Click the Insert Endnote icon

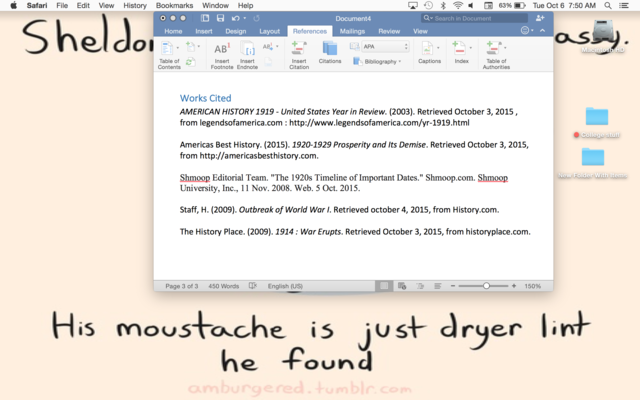tap(247, 49)
